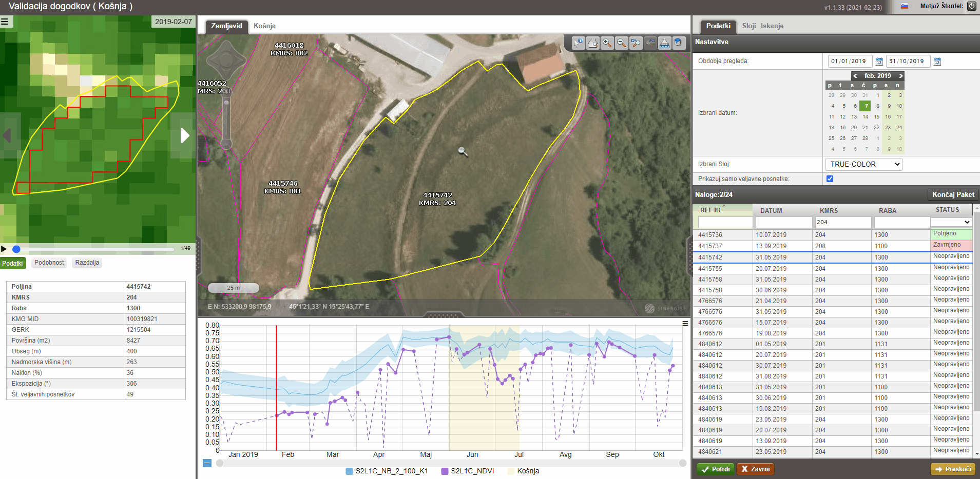Click the Potrdi confirm button

(x=716, y=469)
